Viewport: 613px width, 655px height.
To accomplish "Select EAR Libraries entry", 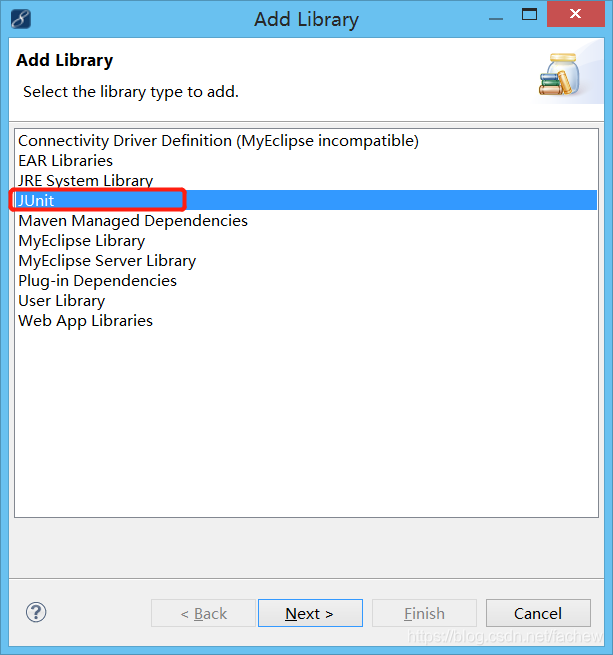I will [x=305, y=161].
